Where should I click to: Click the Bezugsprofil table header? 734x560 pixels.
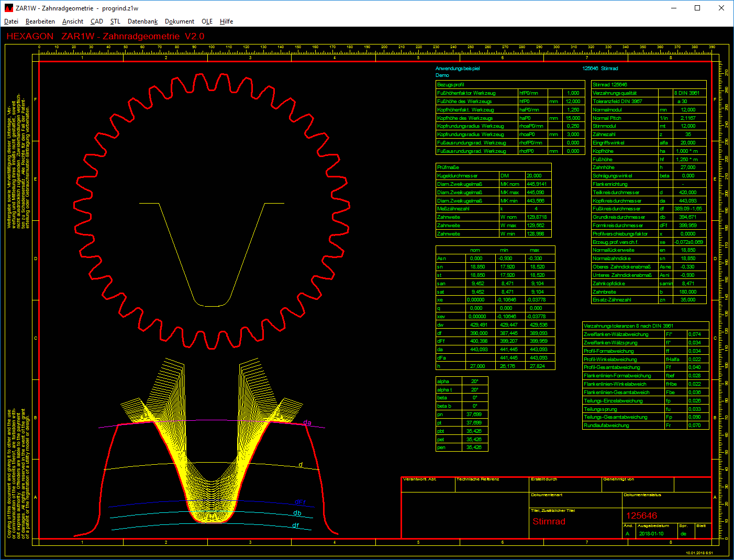tap(451, 85)
